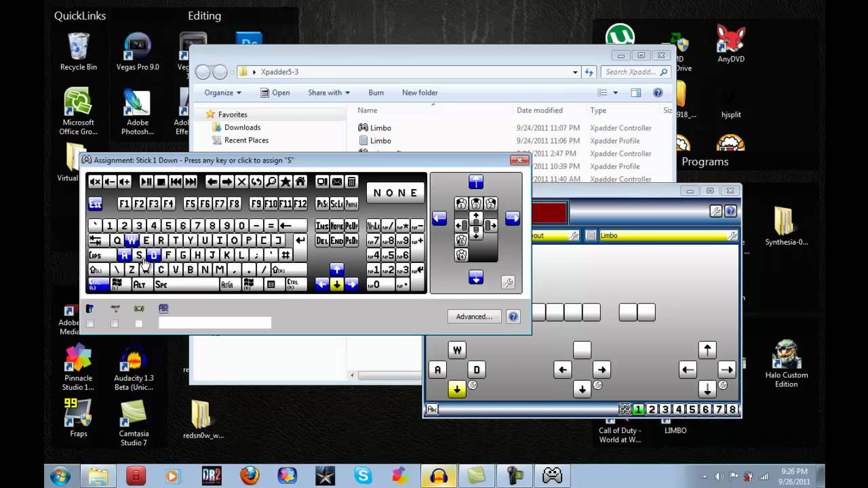Assign the mail envelope key
Screen dimensions: 868x488
coord(337,182)
